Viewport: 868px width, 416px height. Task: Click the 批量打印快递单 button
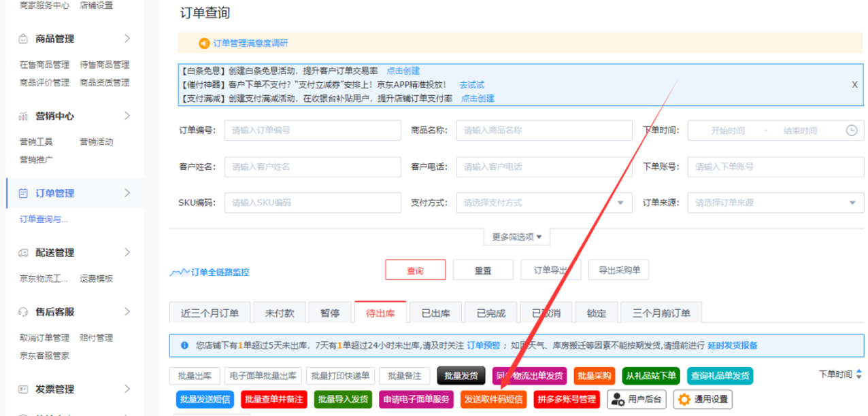click(341, 375)
